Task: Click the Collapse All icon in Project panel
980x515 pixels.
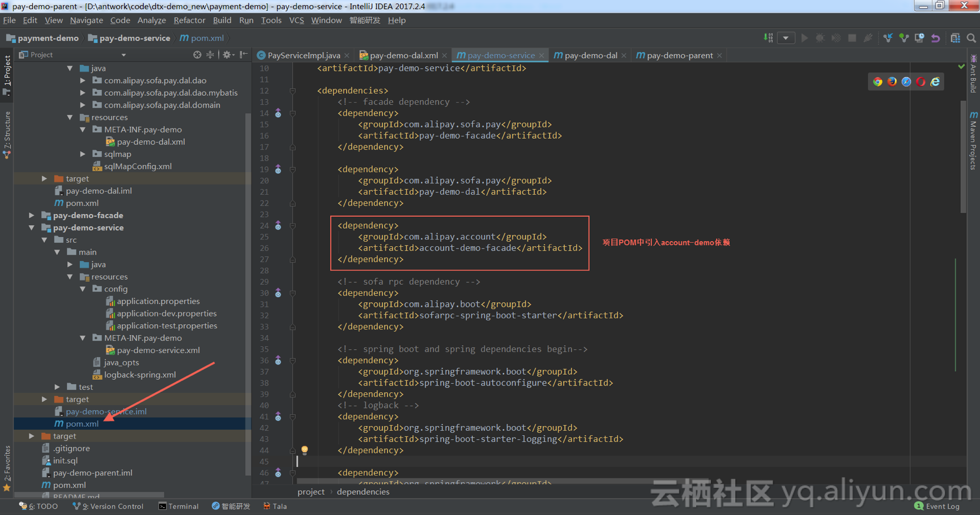Action: [x=210, y=54]
